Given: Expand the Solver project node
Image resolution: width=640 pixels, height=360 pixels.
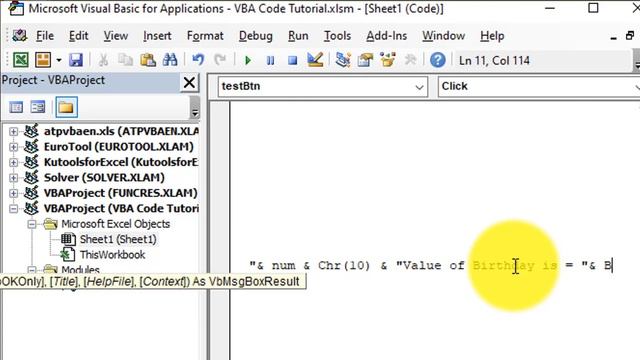Looking at the screenshot, I should tap(13, 178).
